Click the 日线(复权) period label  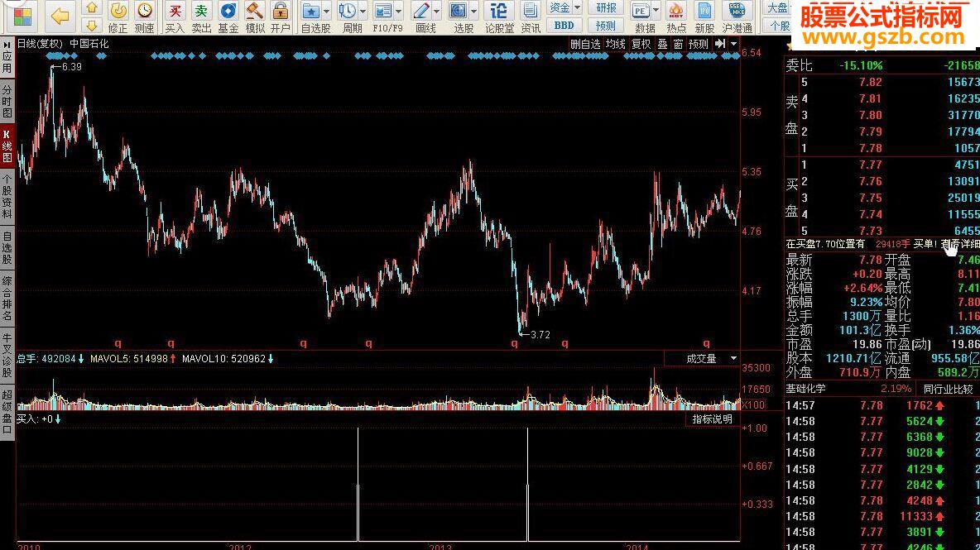point(40,44)
